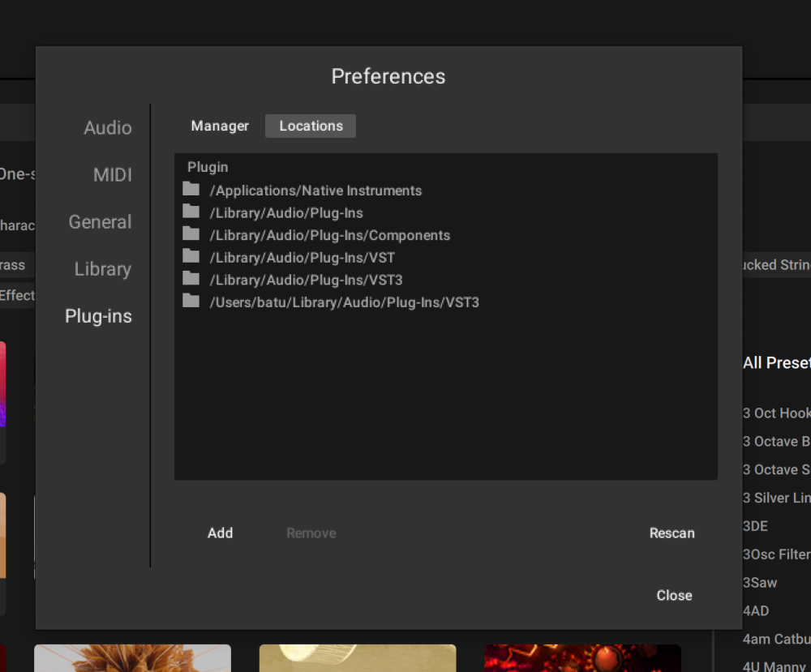Image resolution: width=811 pixels, height=672 pixels.
Task: Open the red ornate product thumbnail
Action: tap(582, 658)
